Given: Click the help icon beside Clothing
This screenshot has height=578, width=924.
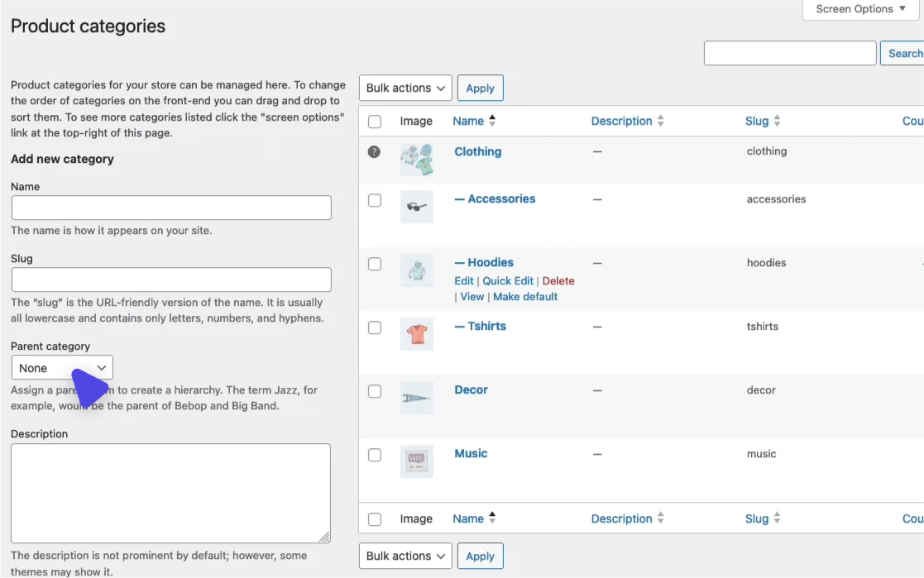Looking at the screenshot, I should point(374,152).
